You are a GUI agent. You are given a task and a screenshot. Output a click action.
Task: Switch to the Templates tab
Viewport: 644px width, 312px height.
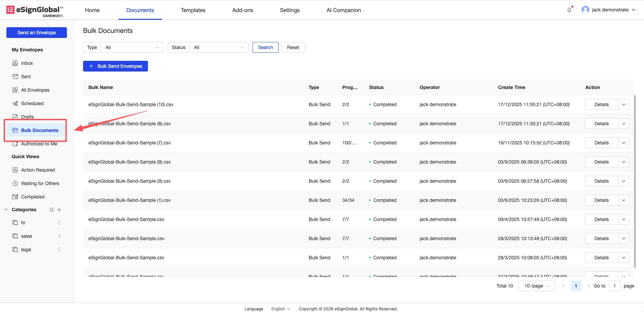pos(193,10)
